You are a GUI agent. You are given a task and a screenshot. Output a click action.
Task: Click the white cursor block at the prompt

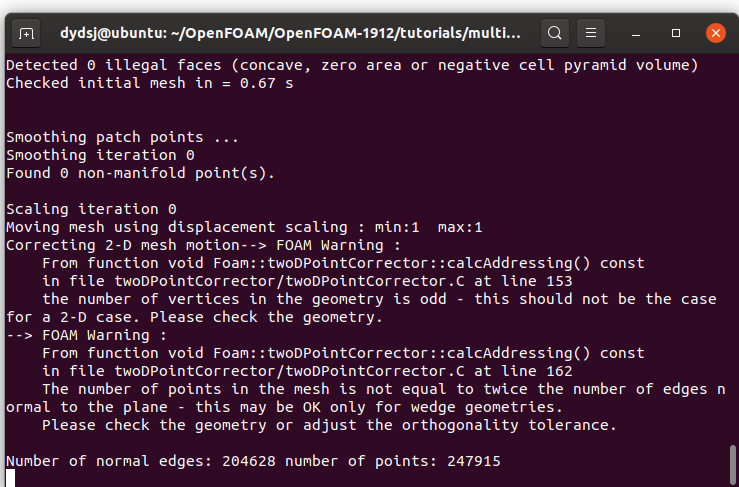10,478
